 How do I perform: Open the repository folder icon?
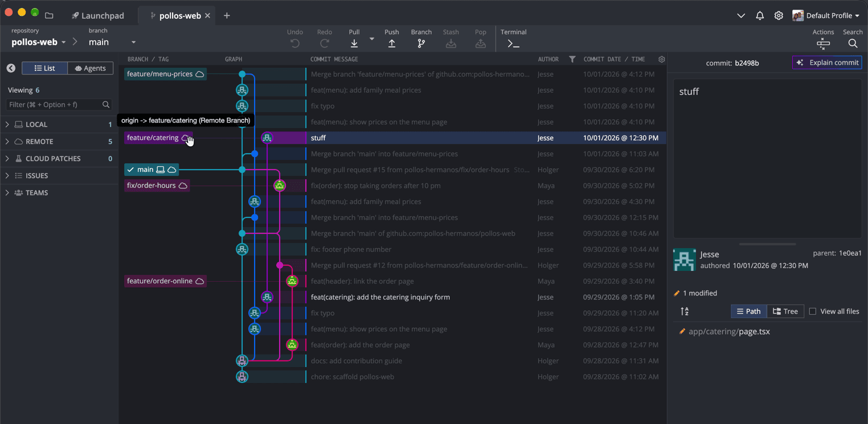(49, 15)
